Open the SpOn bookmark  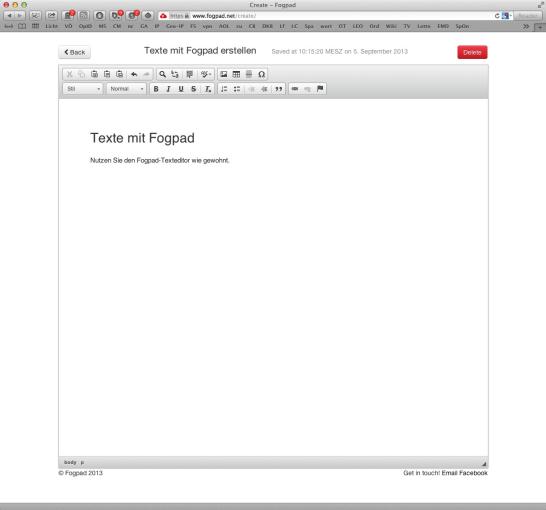click(x=462, y=26)
